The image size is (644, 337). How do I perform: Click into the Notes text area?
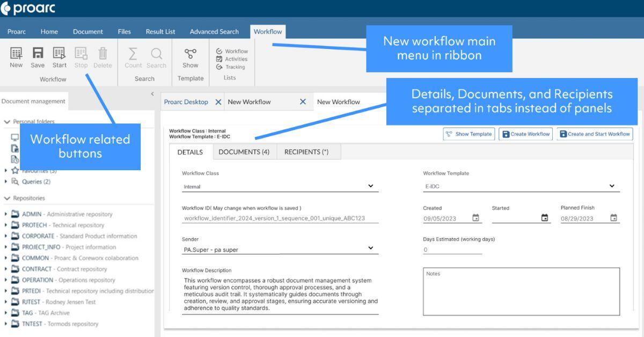(521, 292)
